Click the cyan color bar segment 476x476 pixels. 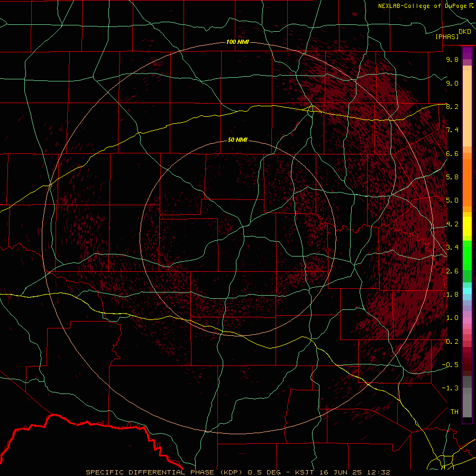pyautogui.click(x=467, y=291)
